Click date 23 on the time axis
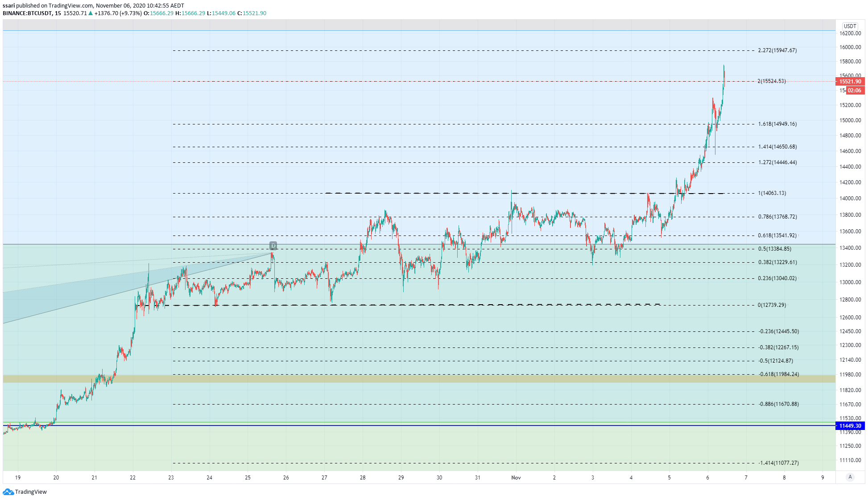 pos(171,478)
